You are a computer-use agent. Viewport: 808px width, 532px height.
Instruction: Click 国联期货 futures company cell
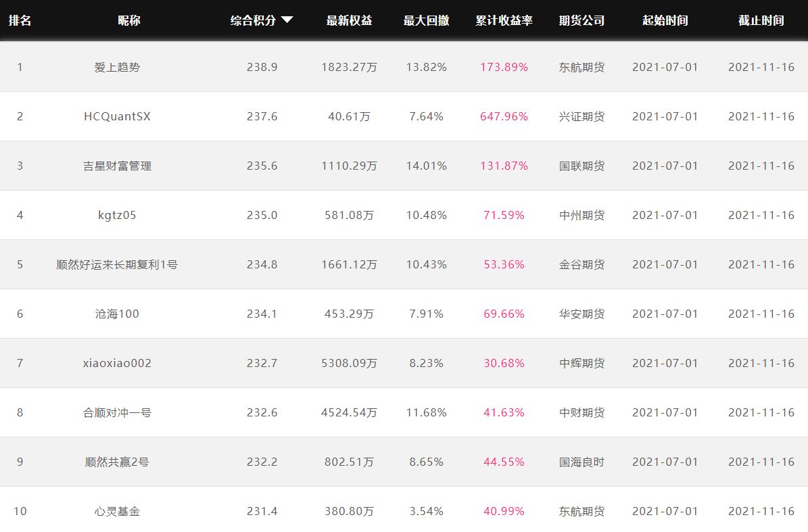pos(581,166)
